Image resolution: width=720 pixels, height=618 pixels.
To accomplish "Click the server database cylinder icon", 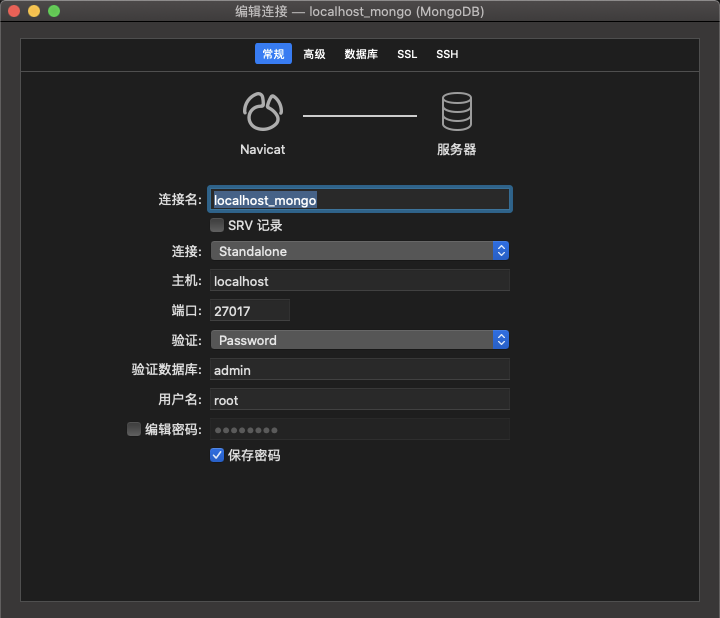I will (456, 112).
